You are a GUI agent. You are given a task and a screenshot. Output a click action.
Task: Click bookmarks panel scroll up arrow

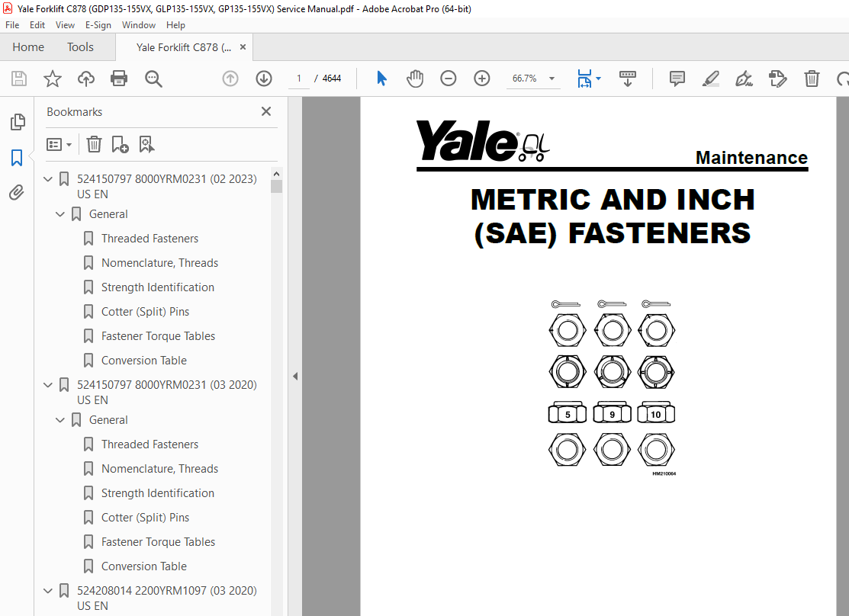click(x=277, y=175)
